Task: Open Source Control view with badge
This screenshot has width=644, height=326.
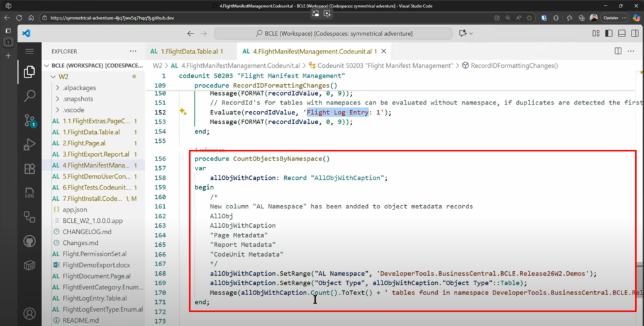Action: click(30, 121)
